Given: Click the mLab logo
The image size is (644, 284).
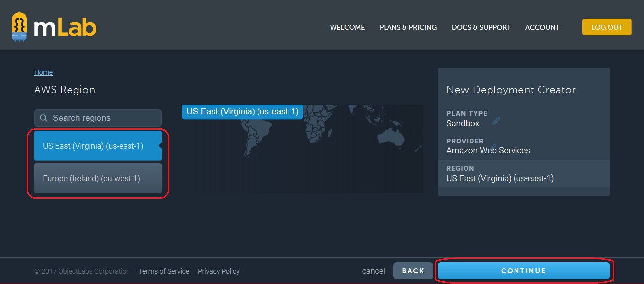Looking at the screenshot, I should [54, 27].
